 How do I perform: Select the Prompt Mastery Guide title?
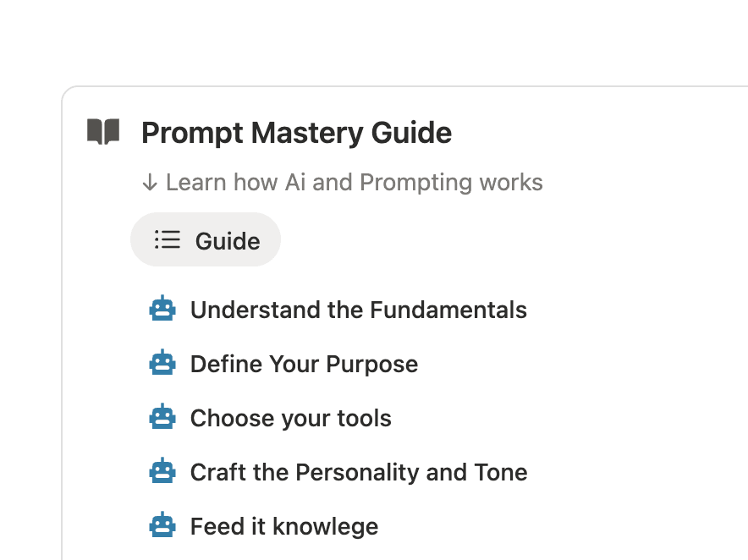coord(296,133)
